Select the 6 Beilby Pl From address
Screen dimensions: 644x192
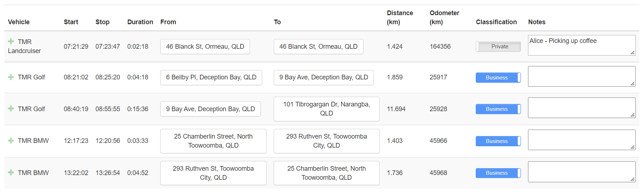point(211,78)
